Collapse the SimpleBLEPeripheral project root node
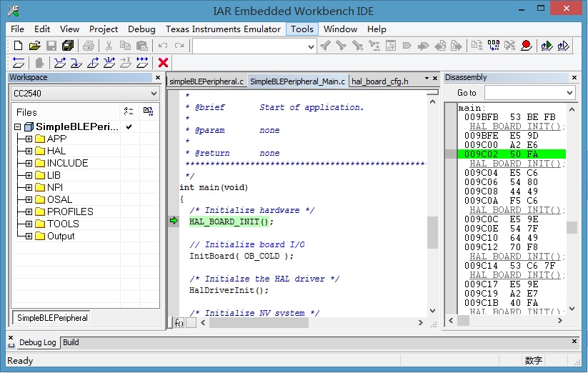588x373 pixels. (x=17, y=127)
